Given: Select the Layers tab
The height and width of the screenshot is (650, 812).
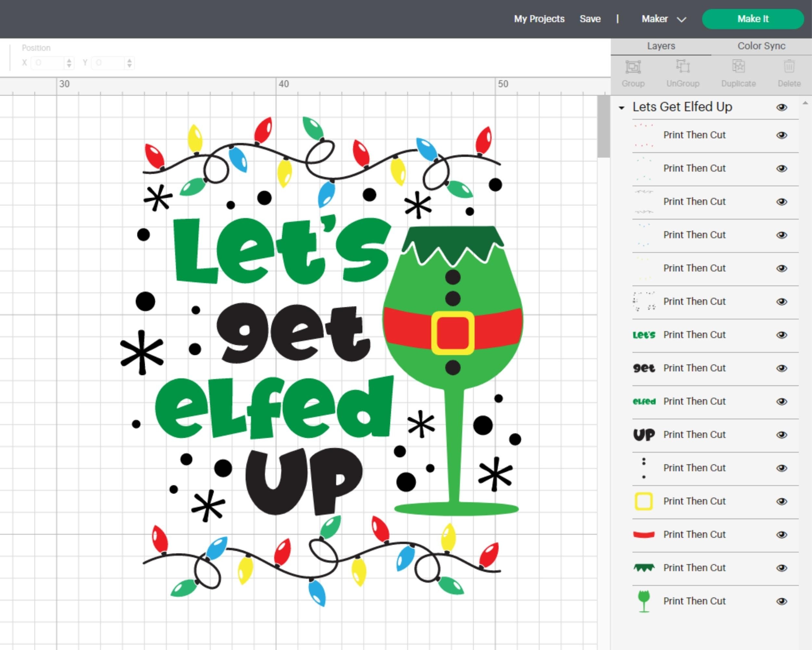Looking at the screenshot, I should (661, 45).
